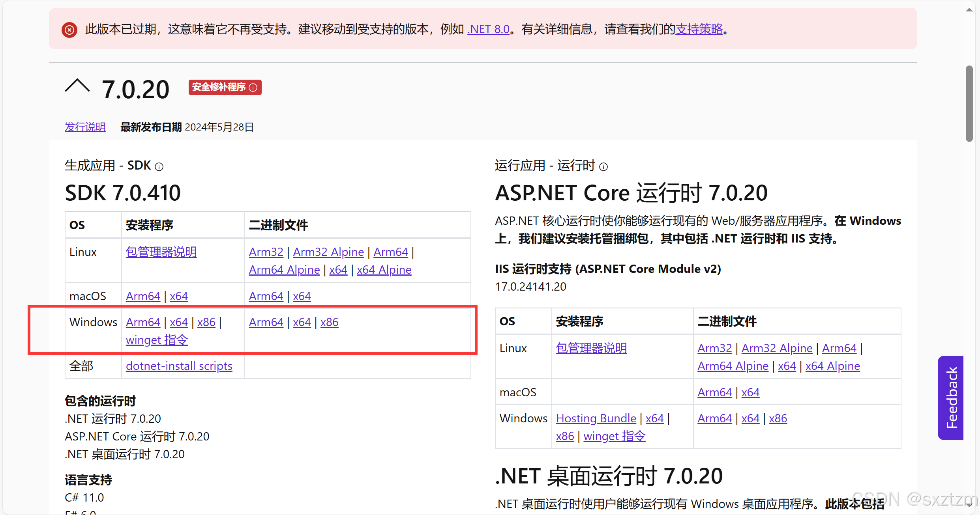Download ASP.NET Core Linux Arm32 binary
The image size is (980, 515).
pyautogui.click(x=715, y=348)
